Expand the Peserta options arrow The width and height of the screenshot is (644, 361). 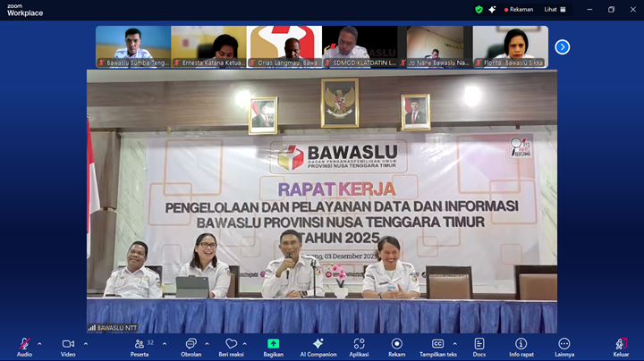point(165,344)
